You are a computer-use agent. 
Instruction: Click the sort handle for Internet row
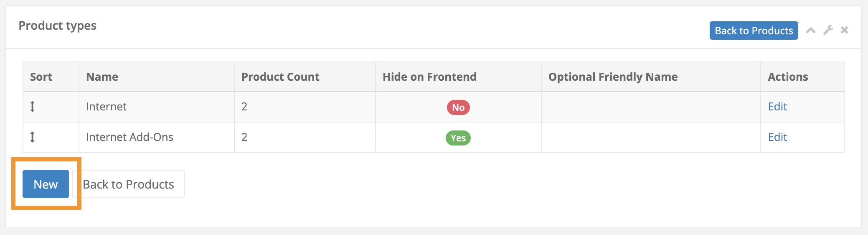pyautogui.click(x=33, y=107)
